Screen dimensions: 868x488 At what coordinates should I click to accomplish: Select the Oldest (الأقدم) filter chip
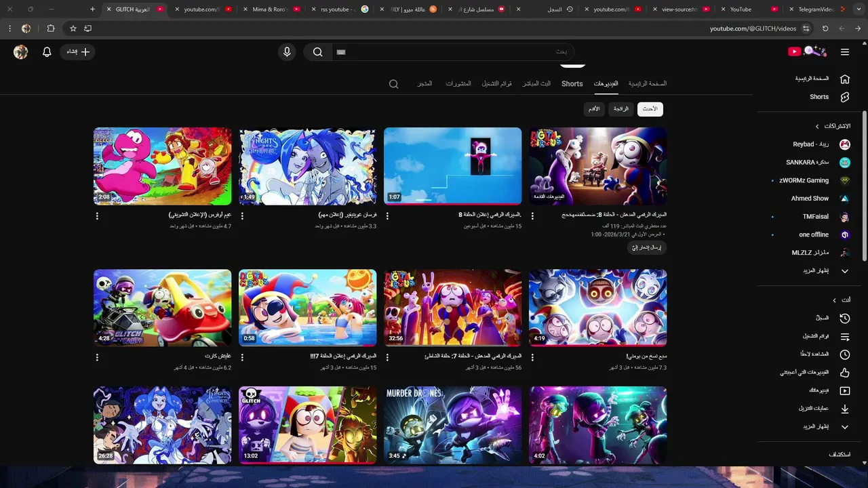(x=594, y=109)
